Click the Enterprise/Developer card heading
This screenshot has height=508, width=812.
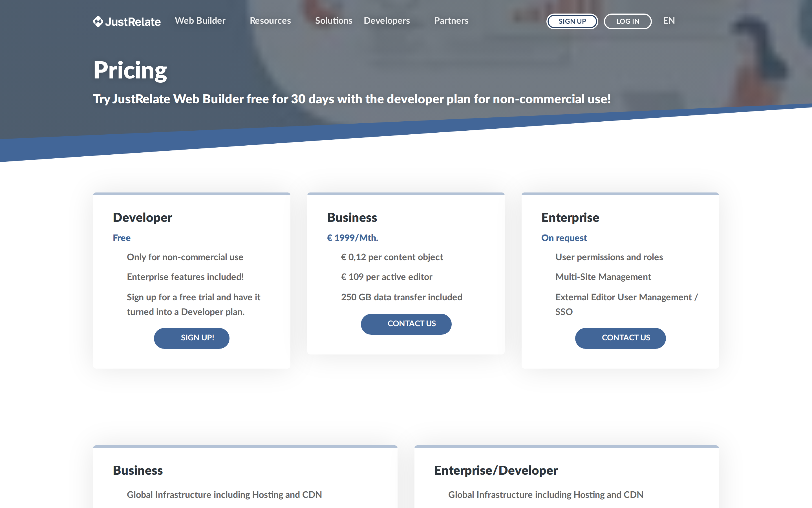pyautogui.click(x=496, y=470)
